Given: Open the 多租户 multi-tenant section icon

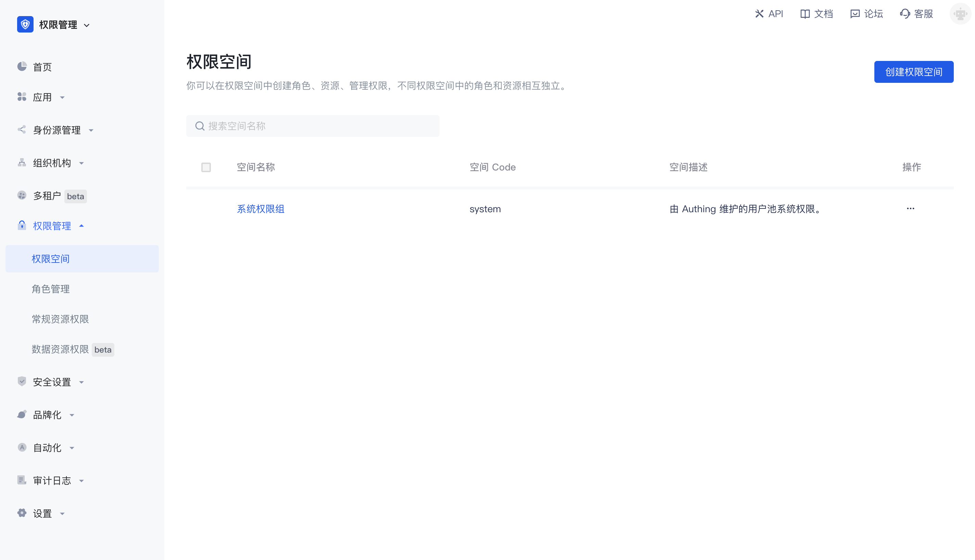Looking at the screenshot, I should coord(22,196).
